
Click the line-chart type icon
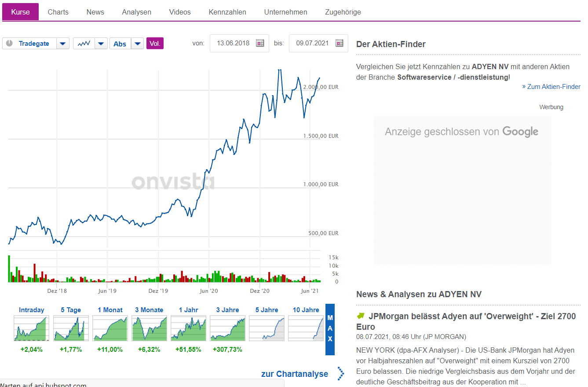(x=84, y=43)
